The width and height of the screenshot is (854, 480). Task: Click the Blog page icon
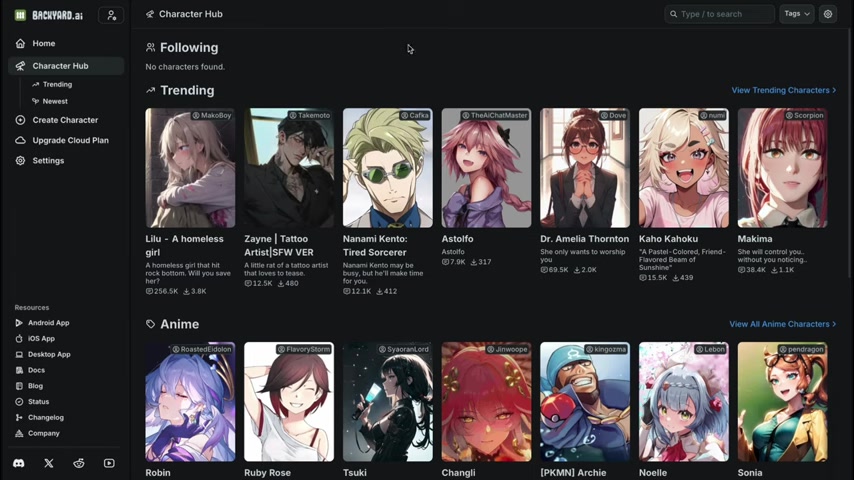tap(19, 386)
